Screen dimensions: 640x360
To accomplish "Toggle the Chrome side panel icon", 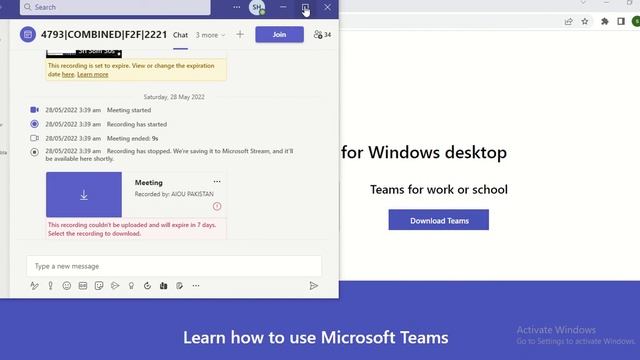I will pyautogui.click(x=621, y=22).
